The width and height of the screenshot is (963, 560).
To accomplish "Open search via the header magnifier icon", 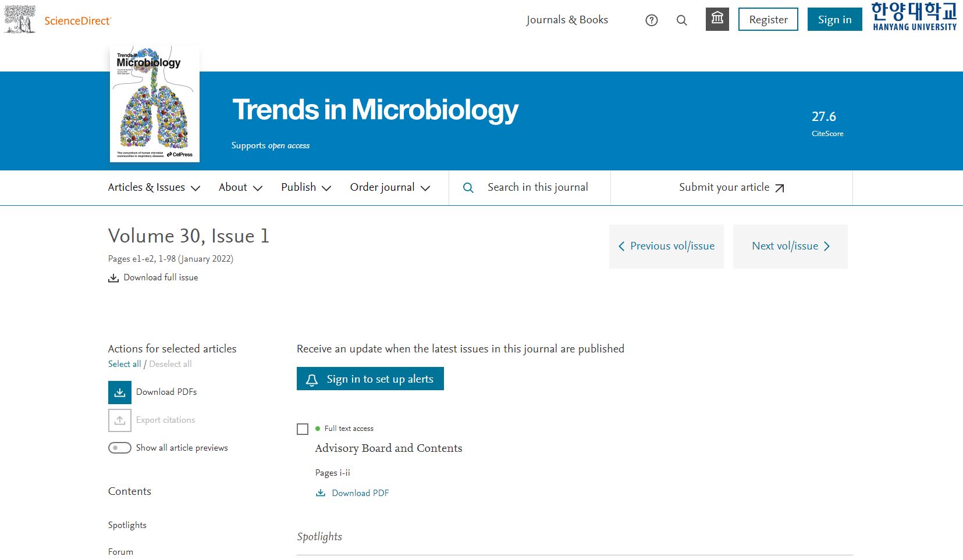I will click(x=682, y=20).
